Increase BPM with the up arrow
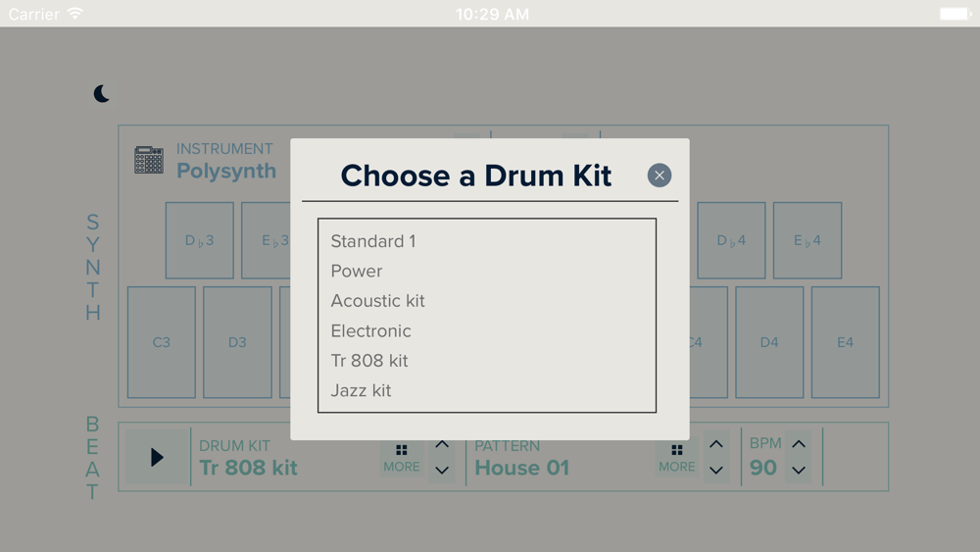Screen dimensions: 980x552 point(799,444)
